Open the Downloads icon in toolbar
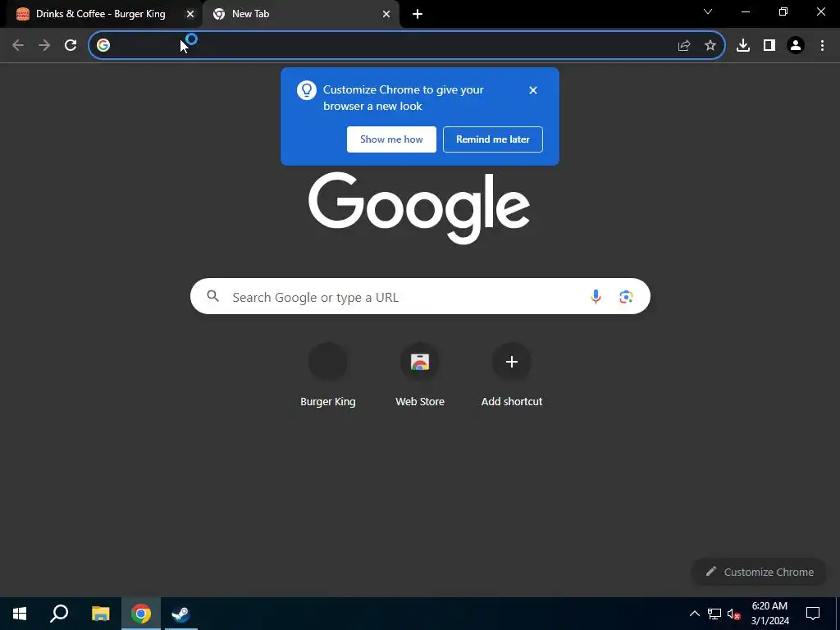This screenshot has height=630, width=840. (x=743, y=45)
